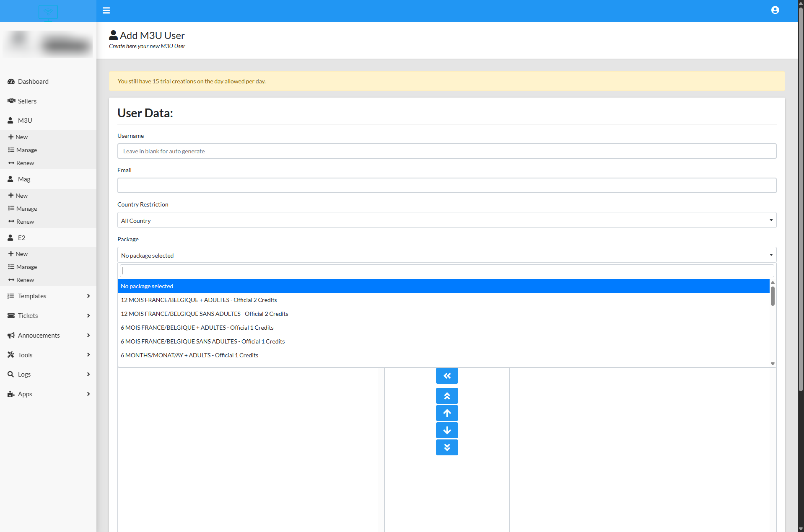The height and width of the screenshot is (532, 804).
Task: Expand the Templates sidebar section
Action: (x=48, y=296)
